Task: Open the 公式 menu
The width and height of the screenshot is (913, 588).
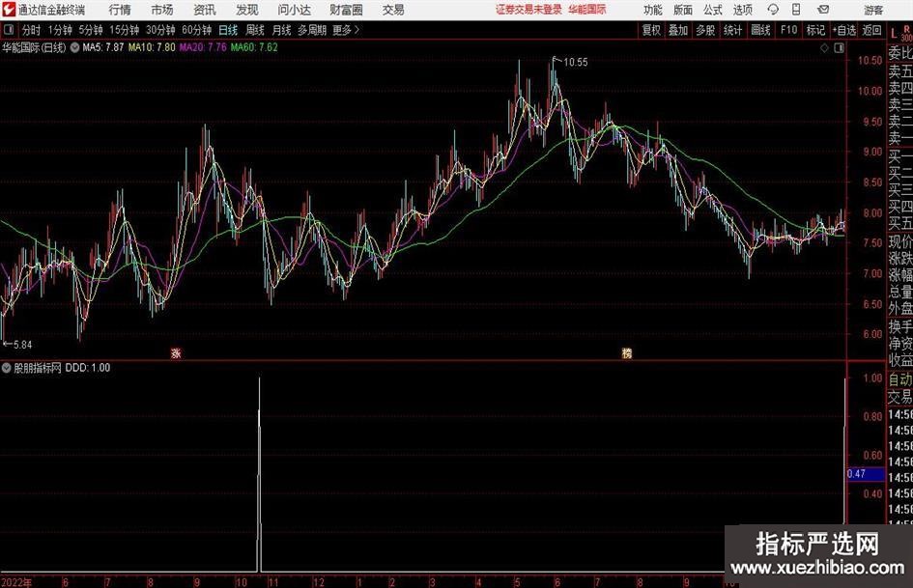Action: [713, 10]
